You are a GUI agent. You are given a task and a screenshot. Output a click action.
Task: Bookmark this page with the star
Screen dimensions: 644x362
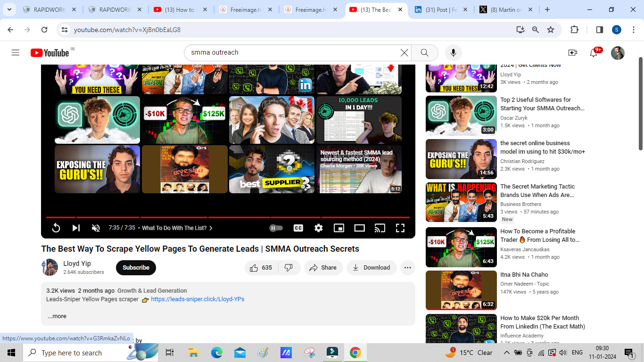click(551, 30)
